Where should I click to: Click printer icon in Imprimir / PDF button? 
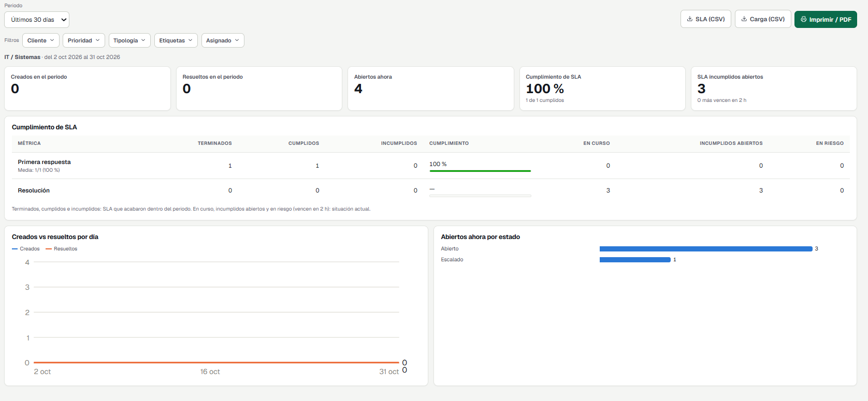click(x=804, y=19)
